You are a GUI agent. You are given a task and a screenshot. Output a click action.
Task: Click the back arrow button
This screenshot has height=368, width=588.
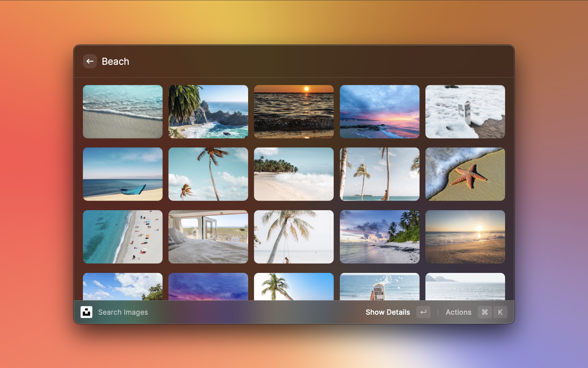pyautogui.click(x=90, y=61)
